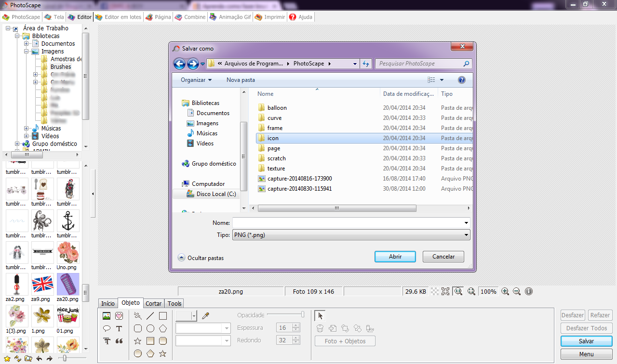Select the balloon folder in file list
Screen dimensions: 617x364
coord(277,108)
